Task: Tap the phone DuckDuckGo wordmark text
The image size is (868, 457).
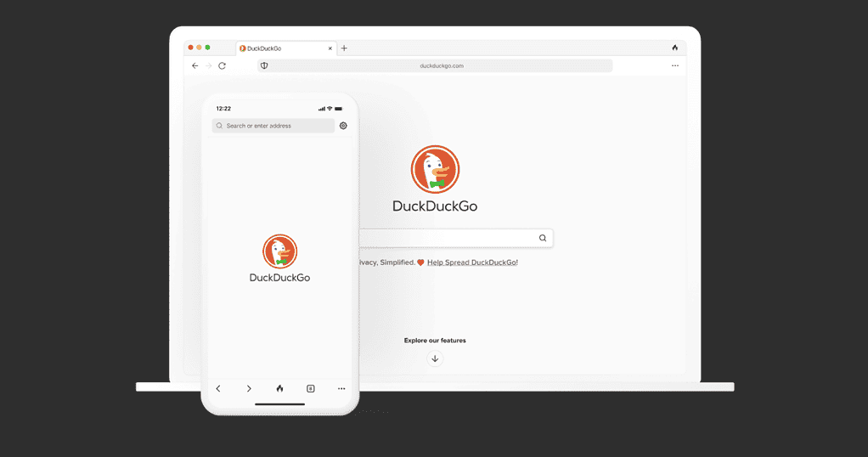Action: coord(279,278)
